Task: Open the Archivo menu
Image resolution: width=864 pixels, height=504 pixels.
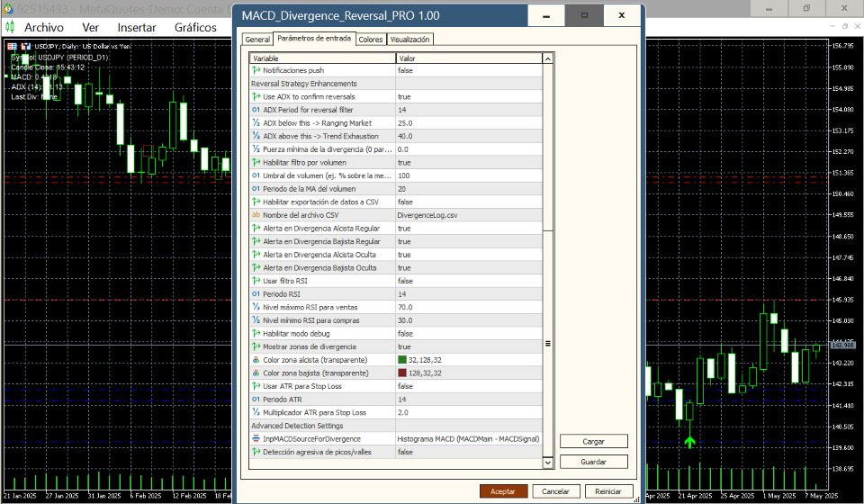Action: tap(43, 27)
